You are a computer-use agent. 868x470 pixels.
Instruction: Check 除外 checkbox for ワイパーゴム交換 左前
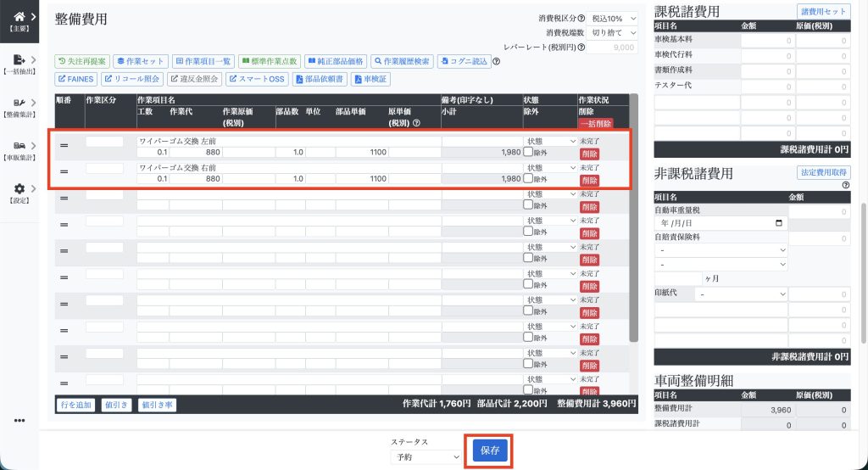[x=528, y=153]
